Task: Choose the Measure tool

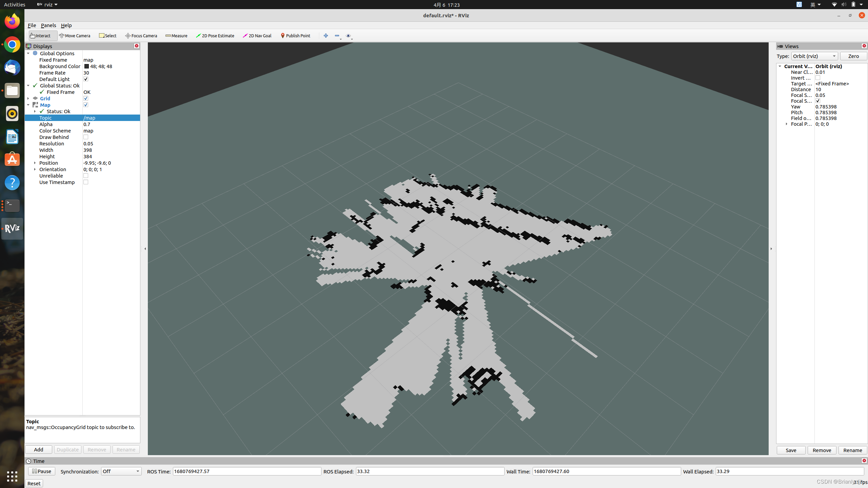Action: pyautogui.click(x=176, y=36)
